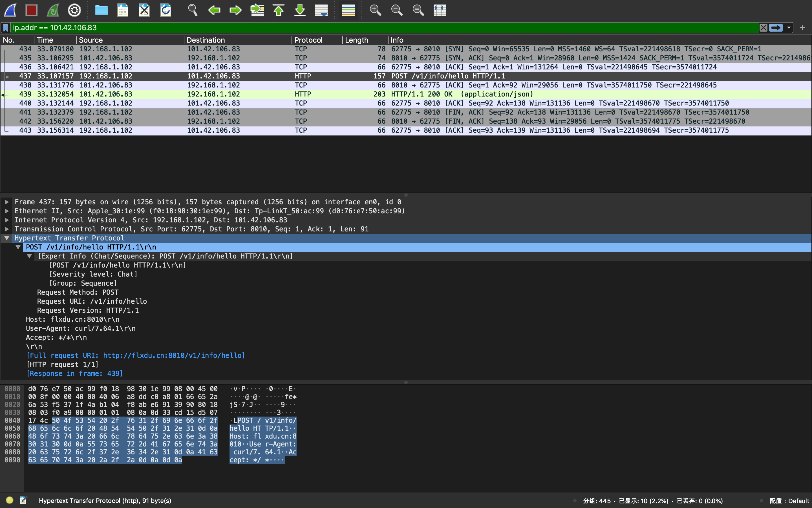Collapse the Hypertext Transfer Protocol section
This screenshot has width=812, height=508.
6,238
